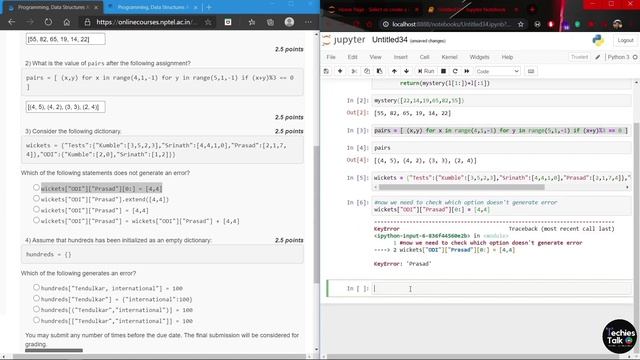The height and width of the screenshot is (360, 640).
Task: Restart the kernel with the circular arrow icon
Action: coord(455,71)
